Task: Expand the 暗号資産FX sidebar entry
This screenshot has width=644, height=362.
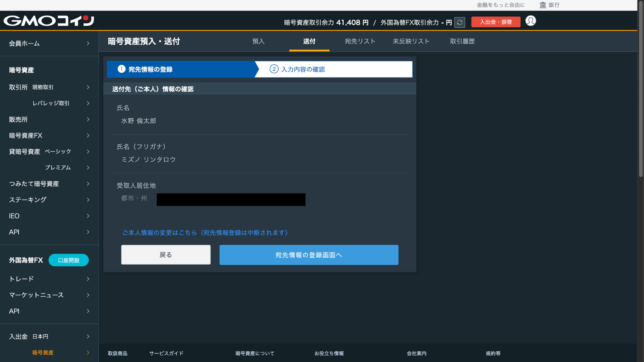Action: 88,136
